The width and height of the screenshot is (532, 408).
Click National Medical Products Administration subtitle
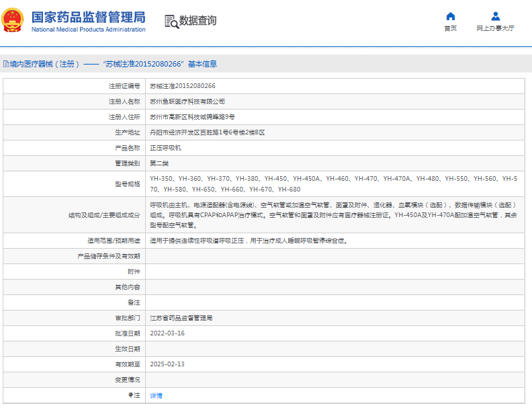pyautogui.click(x=88, y=30)
